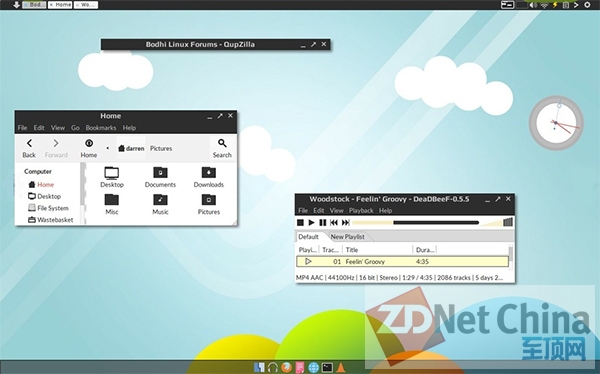Stop playback in DeaDBeeF
Screen dimensions: 600x374
click(300, 222)
